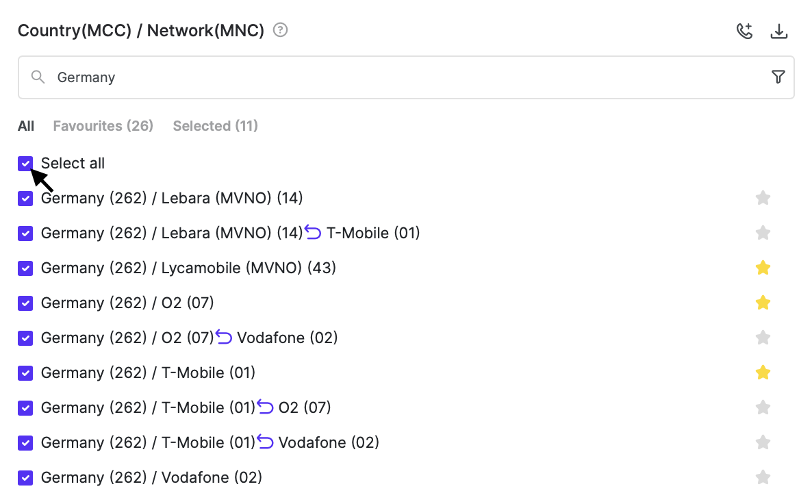Screen dimensions: 812x504
Task: Click the filter funnel icon
Action: [778, 77]
